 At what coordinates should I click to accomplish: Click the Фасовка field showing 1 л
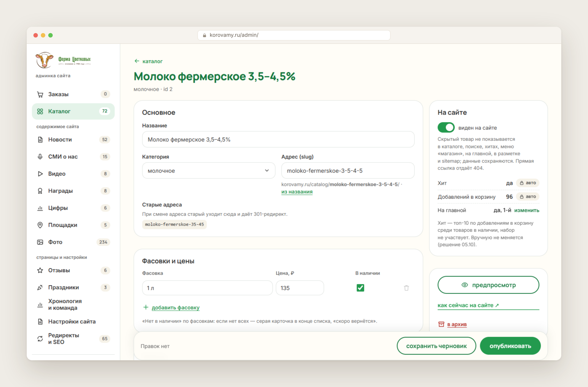pos(207,288)
